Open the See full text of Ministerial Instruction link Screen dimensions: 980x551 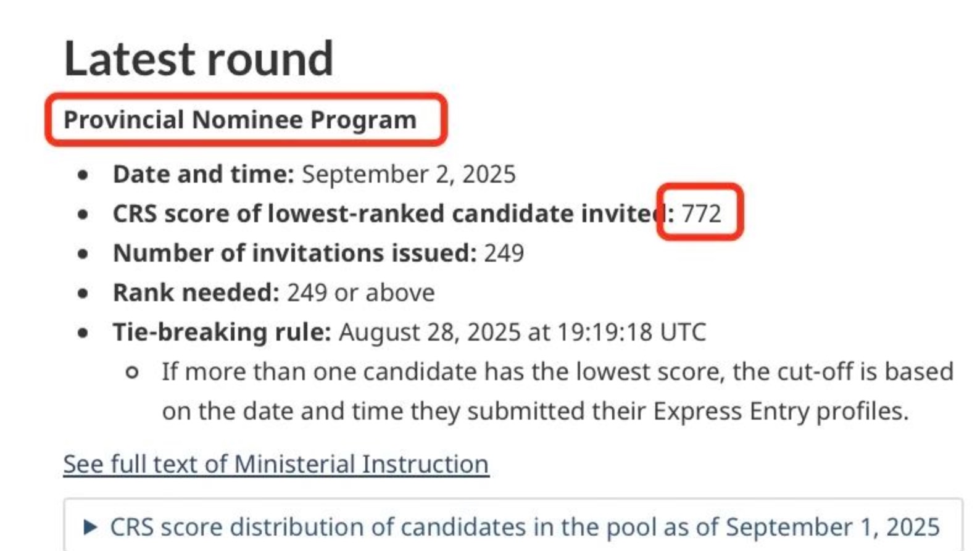(276, 464)
